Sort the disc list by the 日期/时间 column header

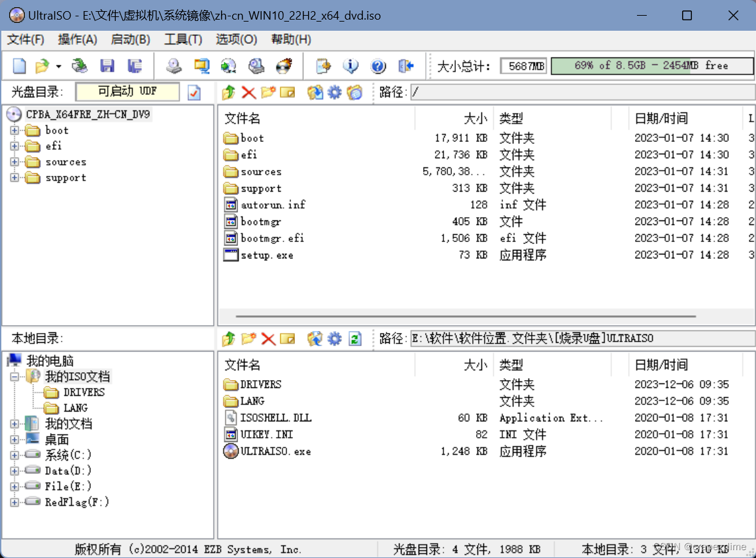click(685, 118)
